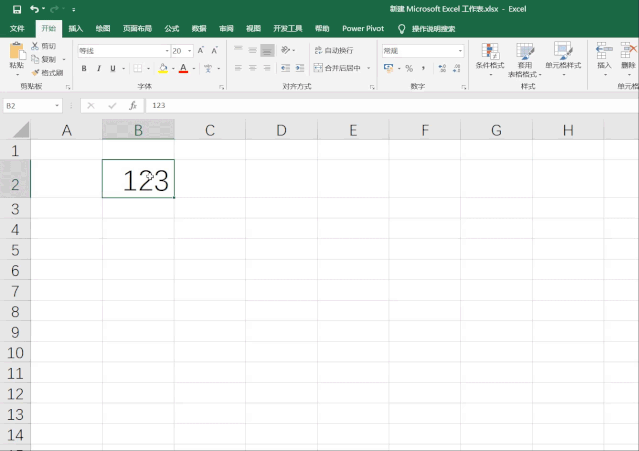The height and width of the screenshot is (451, 639).
Task: Click the formula bar showing 123
Action: pyautogui.click(x=391, y=106)
